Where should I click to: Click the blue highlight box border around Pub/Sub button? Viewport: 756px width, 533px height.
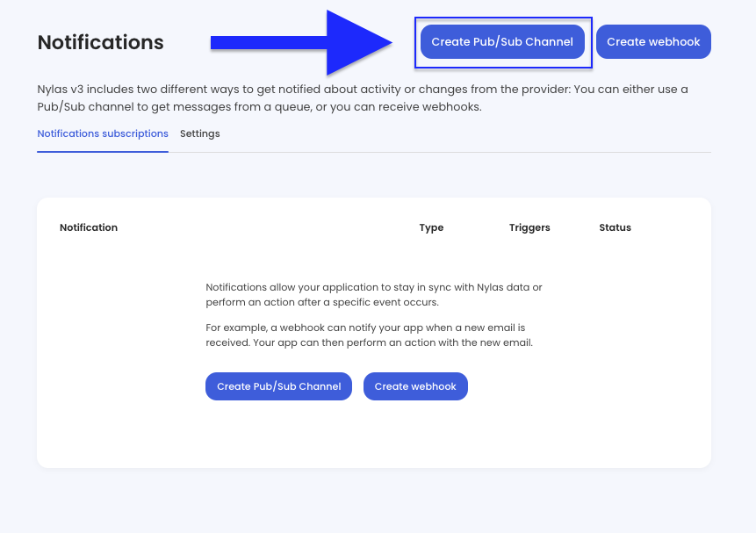[x=503, y=18]
